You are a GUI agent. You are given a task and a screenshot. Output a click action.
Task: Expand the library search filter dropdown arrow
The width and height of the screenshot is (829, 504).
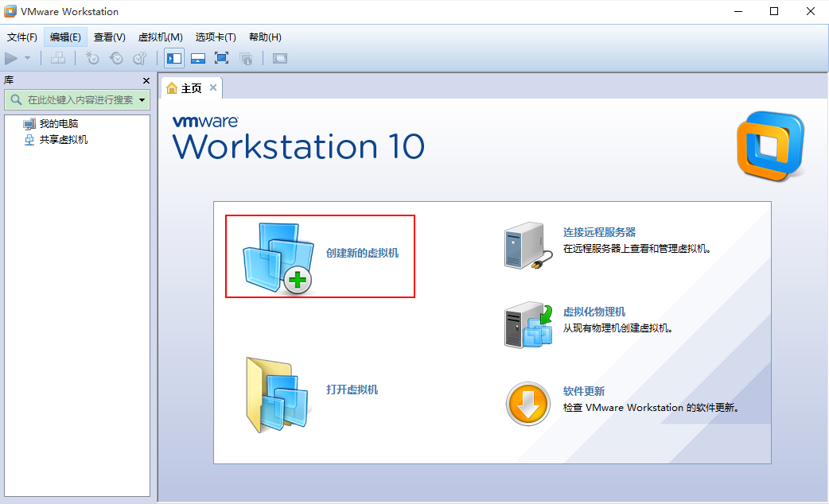(142, 100)
